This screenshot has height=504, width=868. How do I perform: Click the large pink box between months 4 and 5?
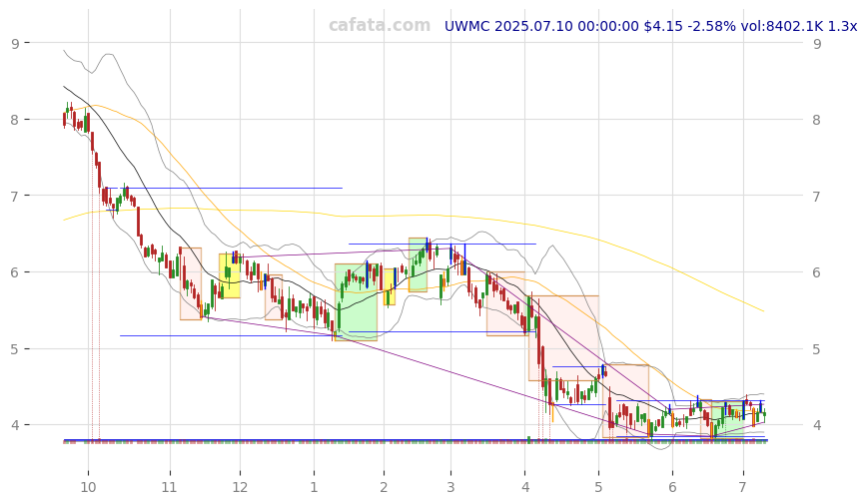[563, 338]
